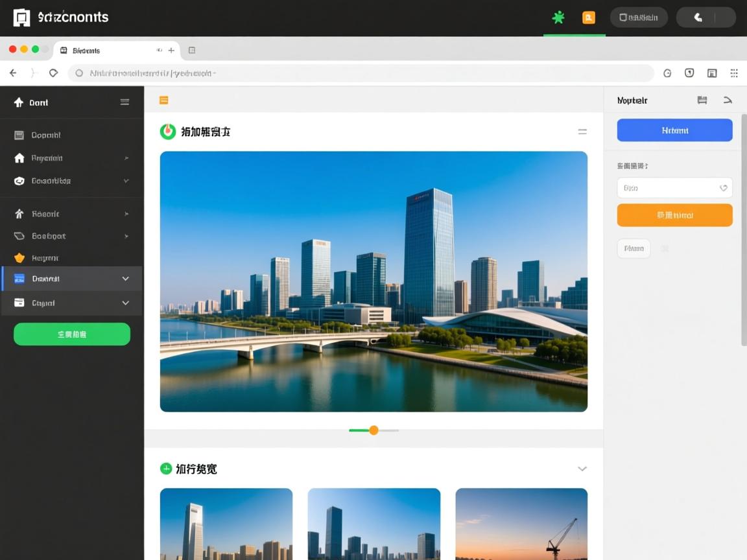Select the home icon in the sidebar

19,158
